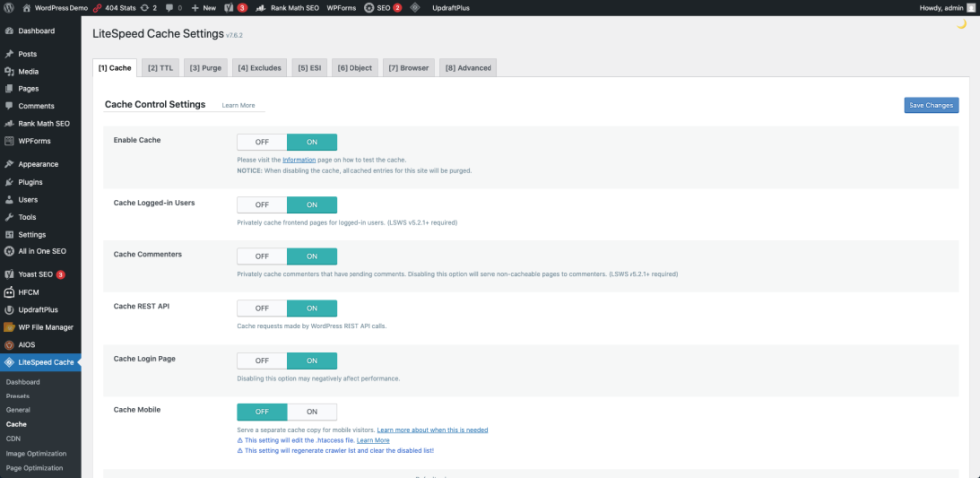Open CDN submenu item
Viewport: 980px width, 478px height.
click(x=13, y=439)
